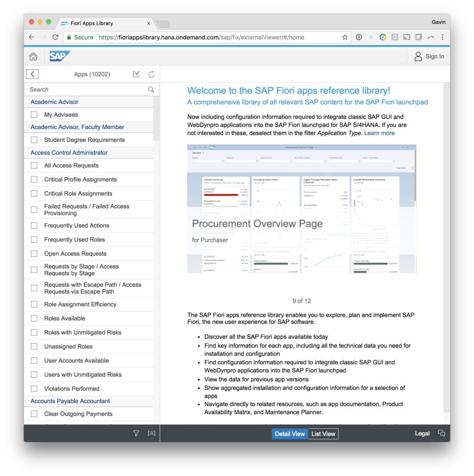Check Student Degree Requirements checkbox
Image resolution: width=474 pixels, height=476 pixels.
click(34, 140)
